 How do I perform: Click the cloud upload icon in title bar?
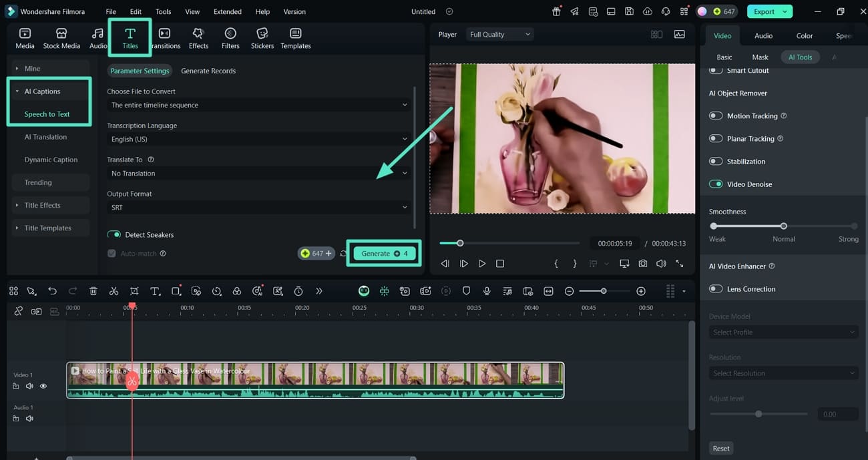647,11
